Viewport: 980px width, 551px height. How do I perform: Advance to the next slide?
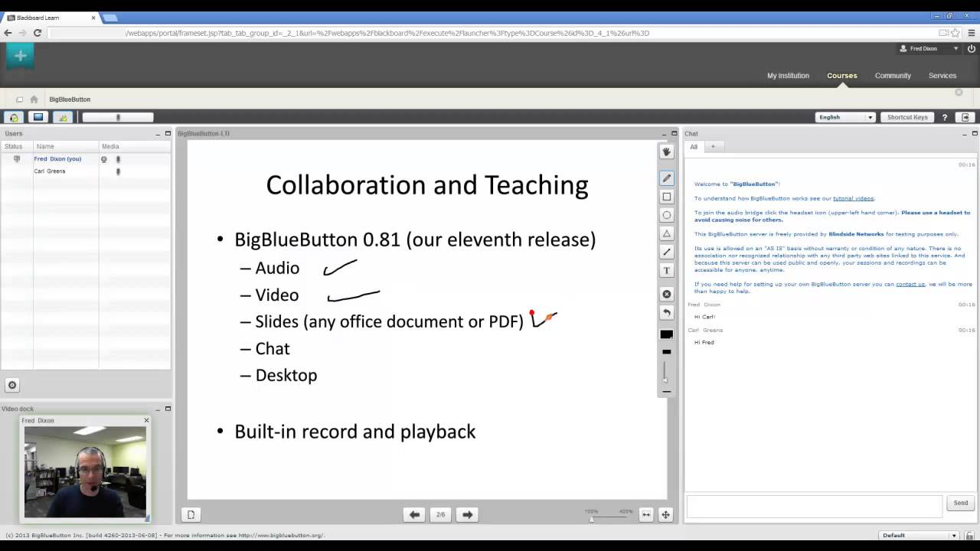tap(467, 515)
